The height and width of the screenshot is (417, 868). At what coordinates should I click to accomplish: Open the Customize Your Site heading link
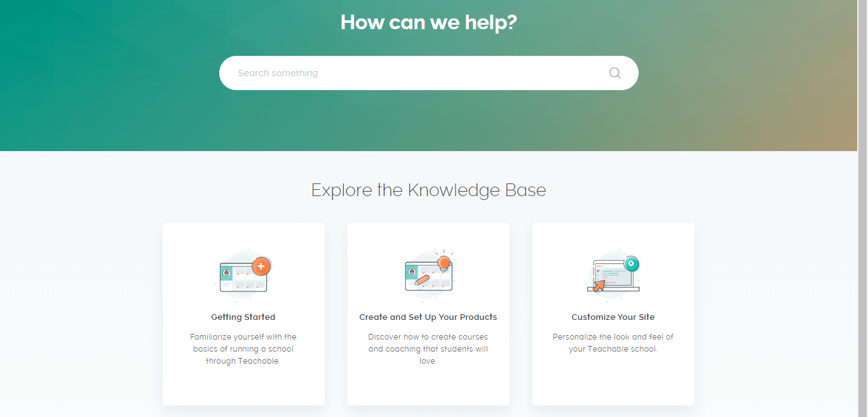[x=613, y=317]
